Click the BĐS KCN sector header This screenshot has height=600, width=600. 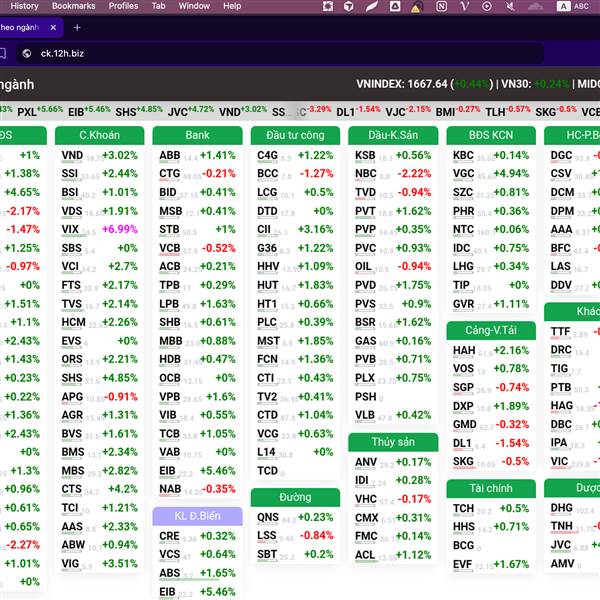[491, 135]
